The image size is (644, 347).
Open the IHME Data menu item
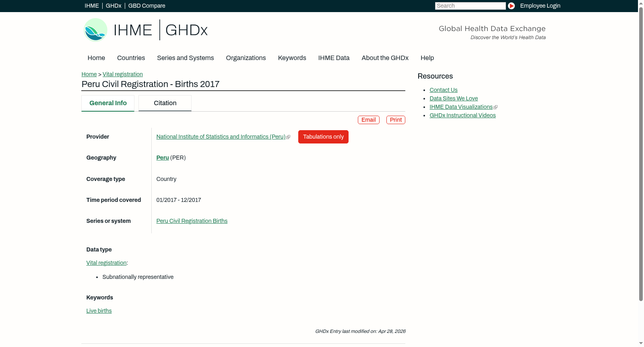coord(334,58)
